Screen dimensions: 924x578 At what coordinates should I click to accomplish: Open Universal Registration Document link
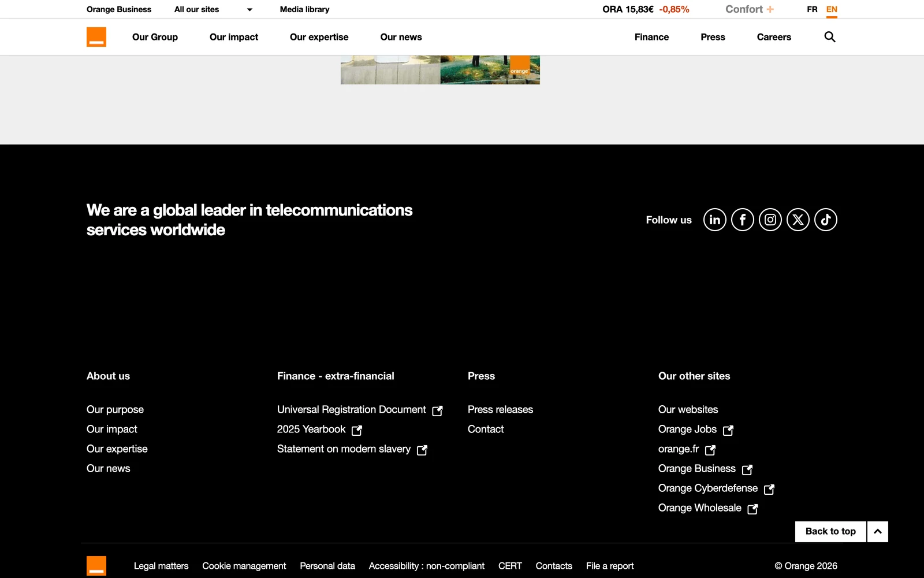click(352, 409)
